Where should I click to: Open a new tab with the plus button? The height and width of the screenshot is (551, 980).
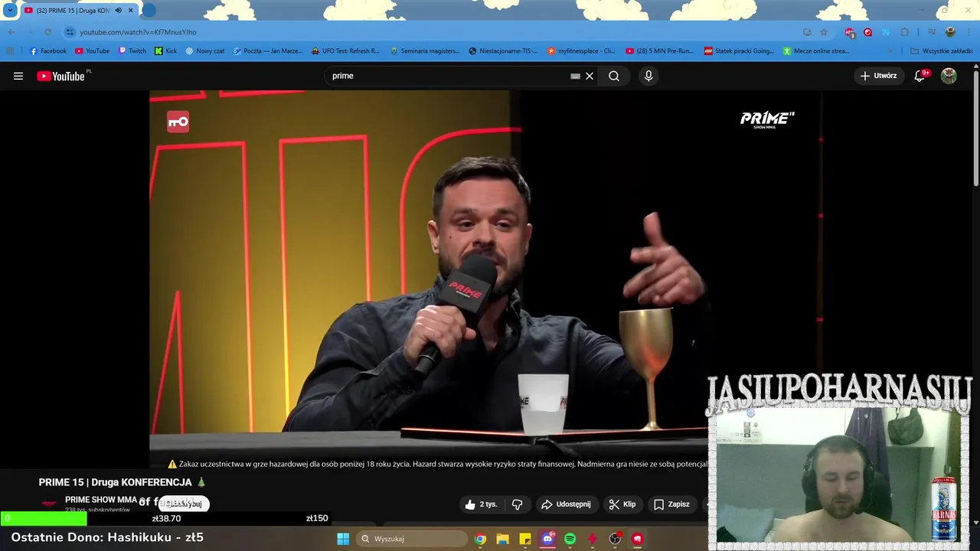tap(149, 11)
